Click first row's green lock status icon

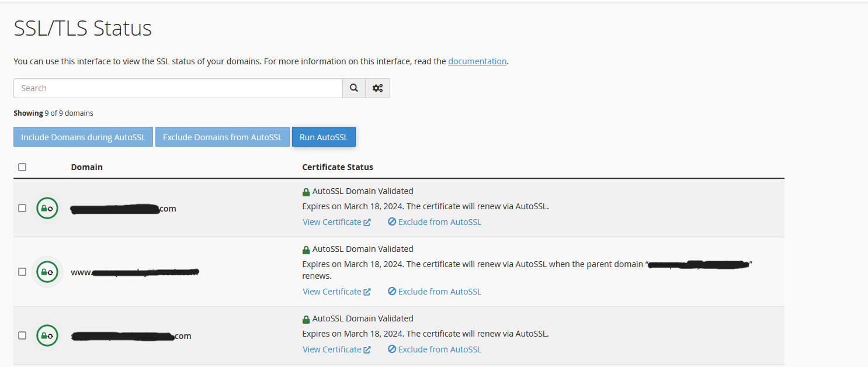click(47, 208)
